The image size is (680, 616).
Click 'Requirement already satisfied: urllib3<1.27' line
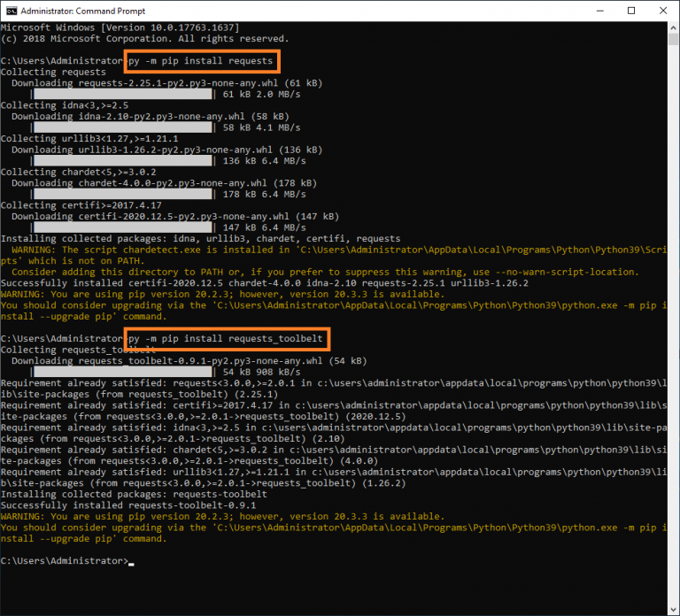334,477
